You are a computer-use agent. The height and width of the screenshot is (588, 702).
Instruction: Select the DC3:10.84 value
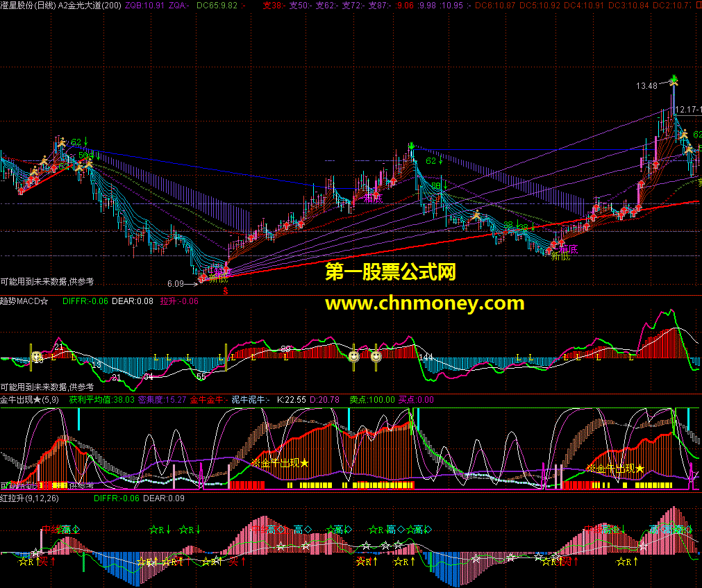628,6
